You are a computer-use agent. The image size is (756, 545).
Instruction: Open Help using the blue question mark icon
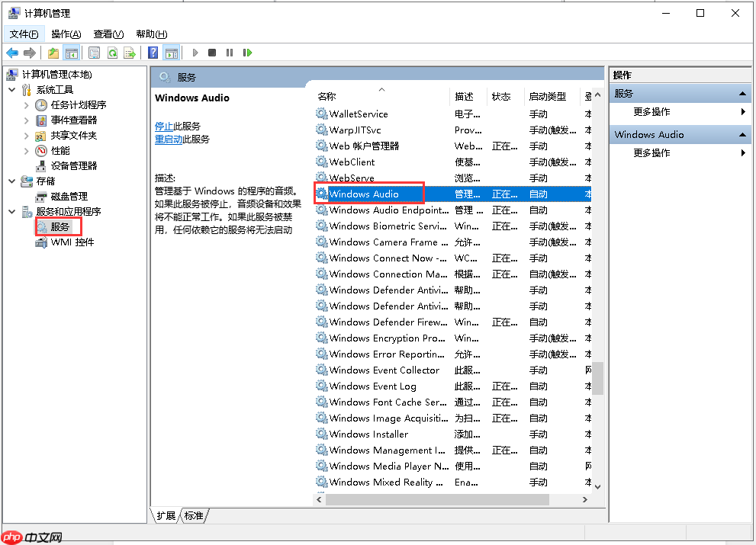tap(153, 52)
